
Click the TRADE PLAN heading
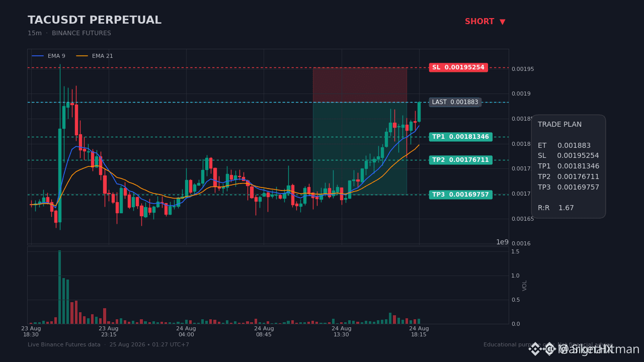point(559,125)
